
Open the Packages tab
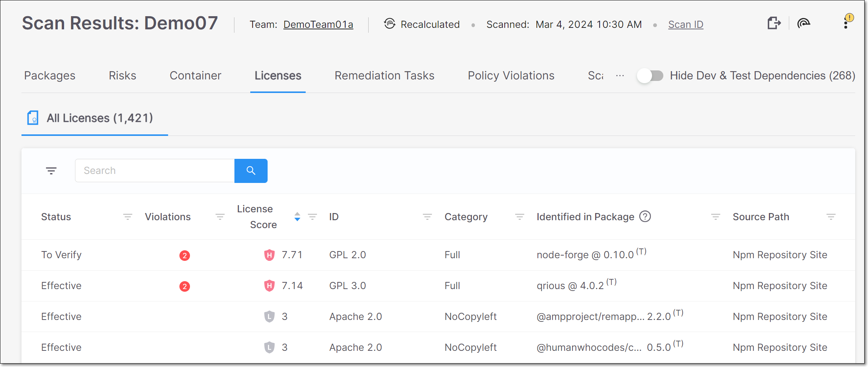[50, 76]
